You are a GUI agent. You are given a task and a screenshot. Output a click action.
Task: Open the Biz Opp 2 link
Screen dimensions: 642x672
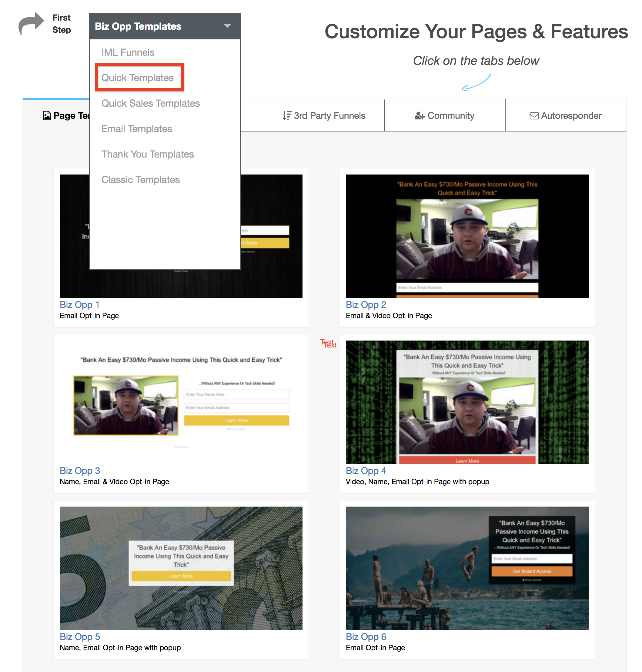click(x=366, y=305)
